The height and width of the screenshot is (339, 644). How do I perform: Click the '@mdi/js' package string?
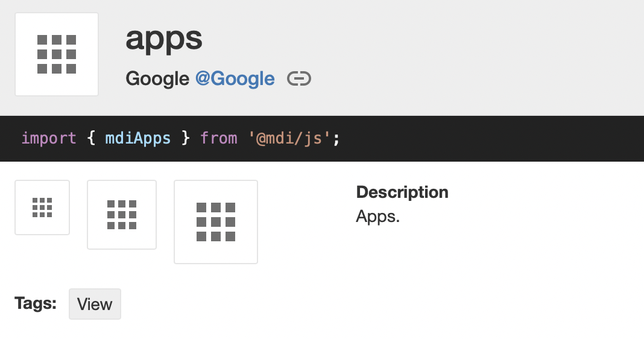pos(289,139)
